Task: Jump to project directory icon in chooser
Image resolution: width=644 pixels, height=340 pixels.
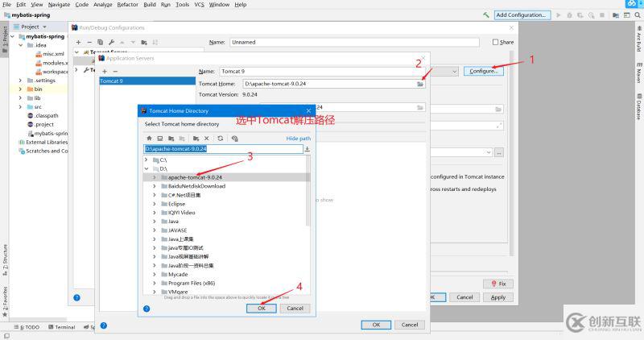Action: [171, 139]
